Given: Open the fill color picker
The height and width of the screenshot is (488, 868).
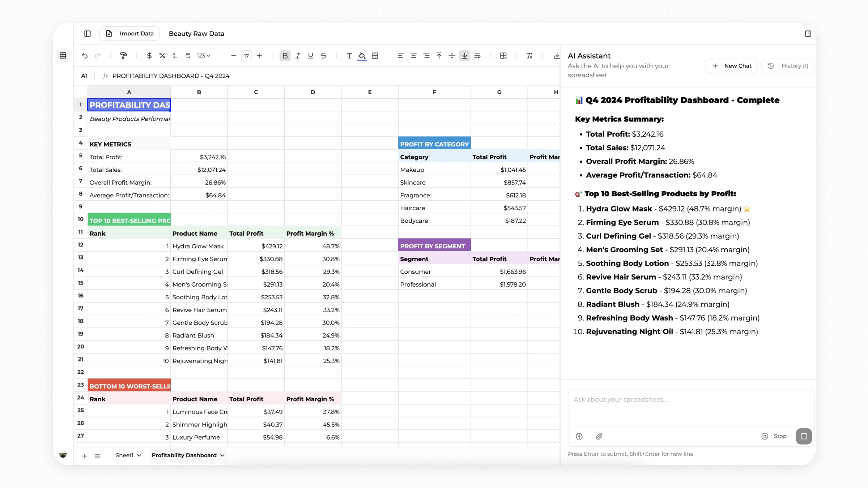Looking at the screenshot, I should point(362,56).
